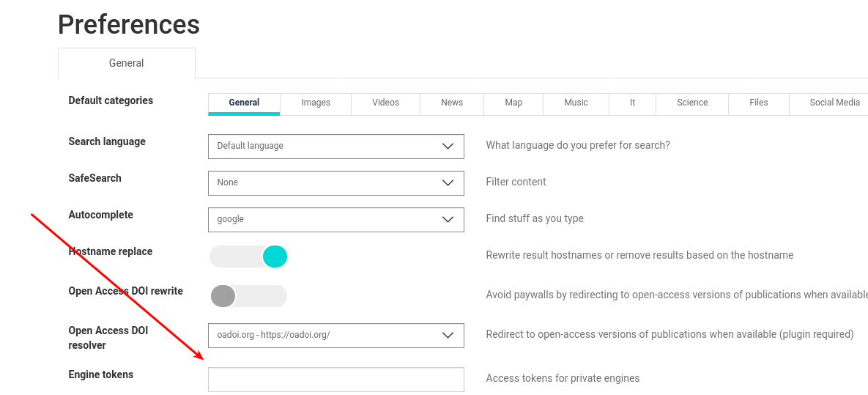Click the Engine tokens input field

[x=335, y=380]
